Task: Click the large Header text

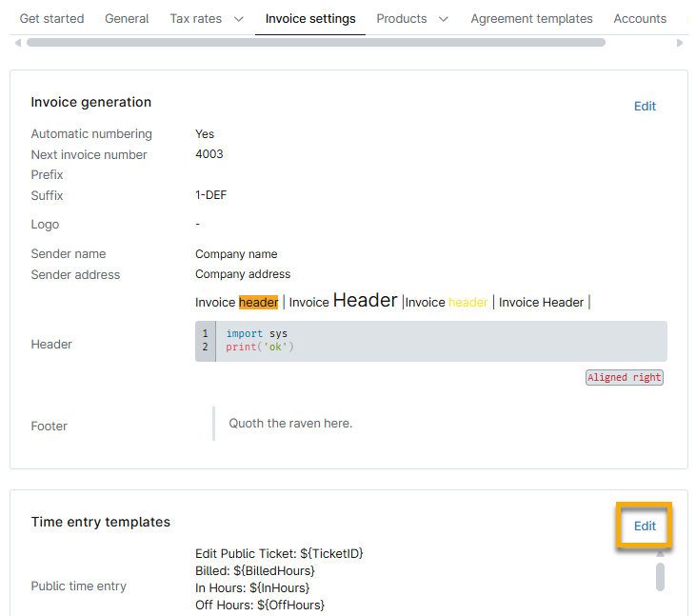Action: coord(365,300)
